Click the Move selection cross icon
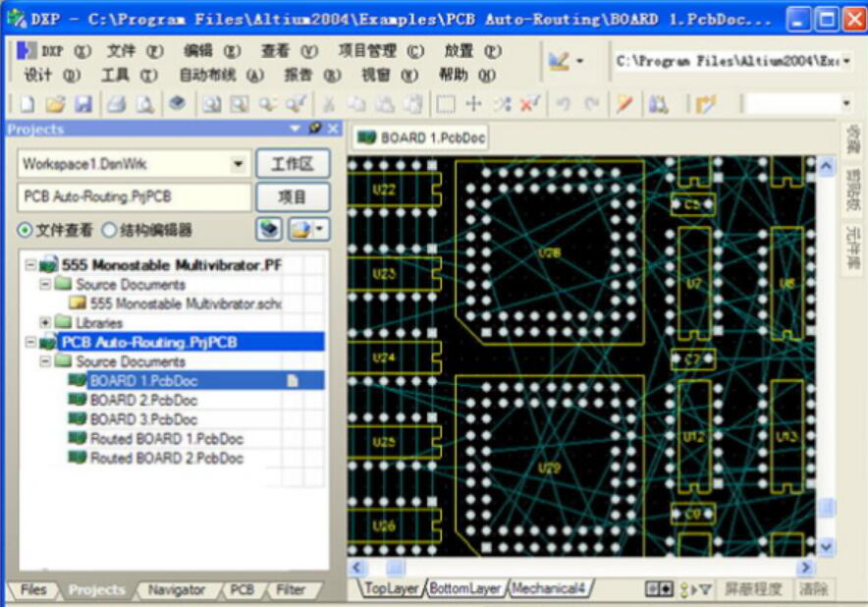This screenshot has width=868, height=607. click(x=474, y=103)
